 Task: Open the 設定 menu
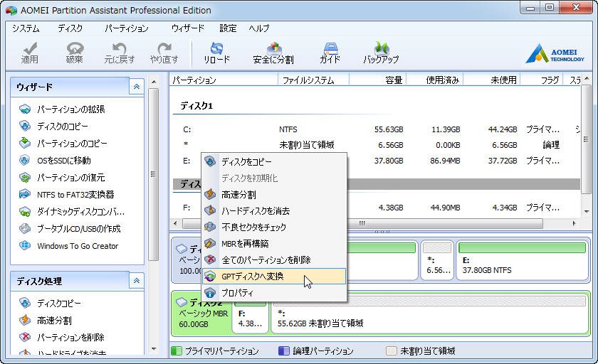(x=228, y=28)
